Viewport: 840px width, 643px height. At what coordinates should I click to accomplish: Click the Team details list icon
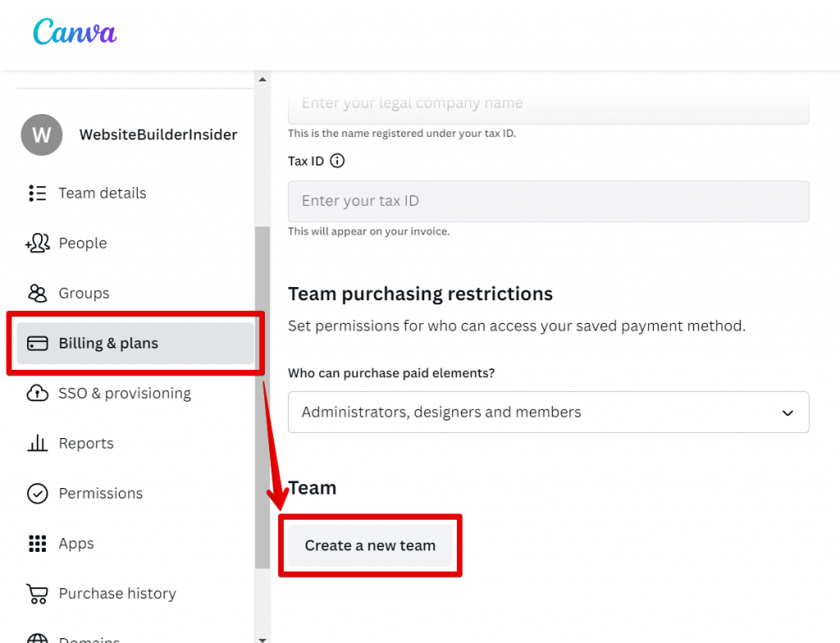[x=37, y=194]
